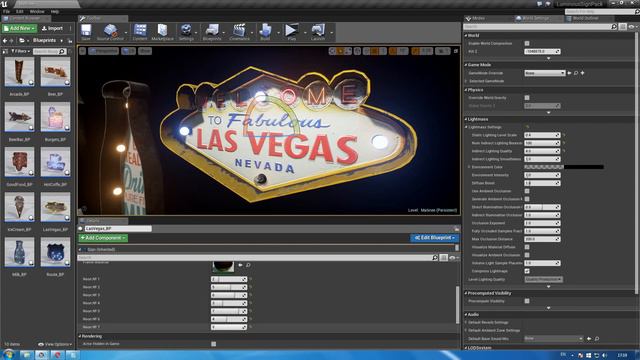This screenshot has width=640, height=360.
Task: Toggle Use Ambient Occlusion checkbox
Action: pos(527,191)
